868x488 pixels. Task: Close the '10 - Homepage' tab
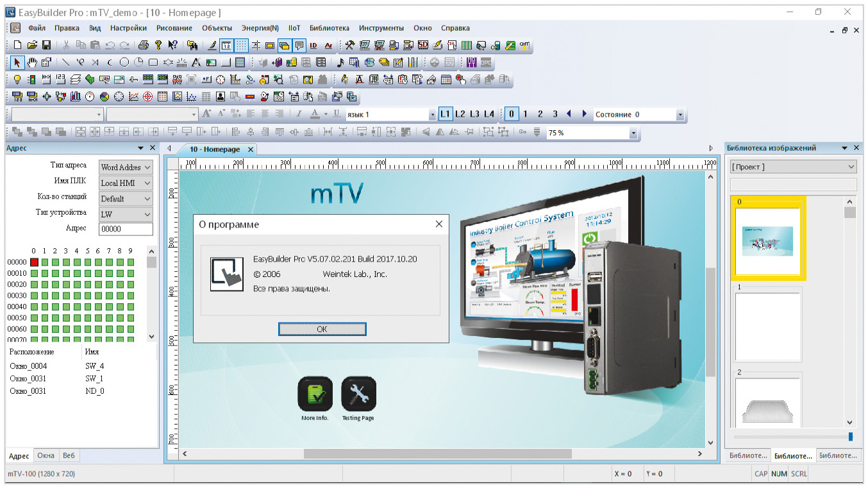point(251,149)
